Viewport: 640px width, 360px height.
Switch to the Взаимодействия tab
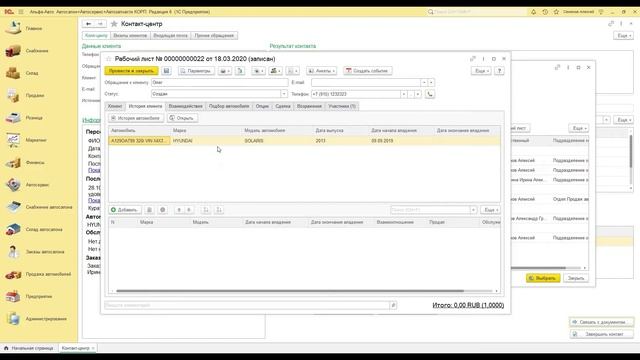[185, 106]
